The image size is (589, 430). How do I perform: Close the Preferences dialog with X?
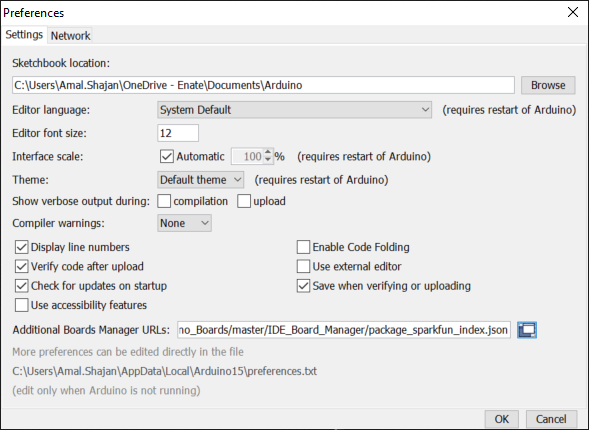coord(573,12)
